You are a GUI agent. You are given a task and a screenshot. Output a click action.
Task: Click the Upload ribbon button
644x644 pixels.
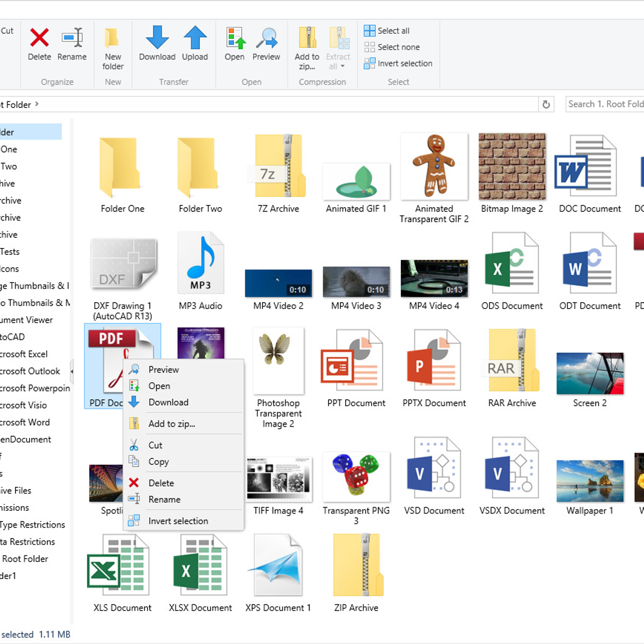tap(195, 44)
